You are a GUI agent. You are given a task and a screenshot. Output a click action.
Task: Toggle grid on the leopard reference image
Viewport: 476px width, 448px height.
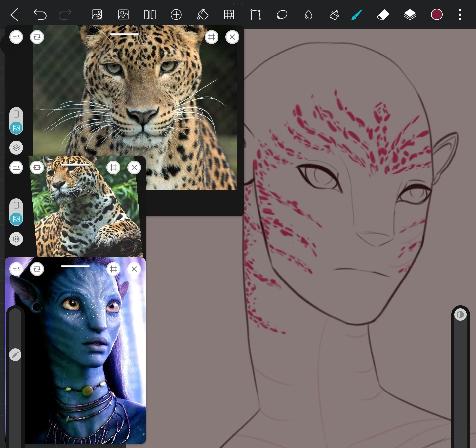point(212,37)
